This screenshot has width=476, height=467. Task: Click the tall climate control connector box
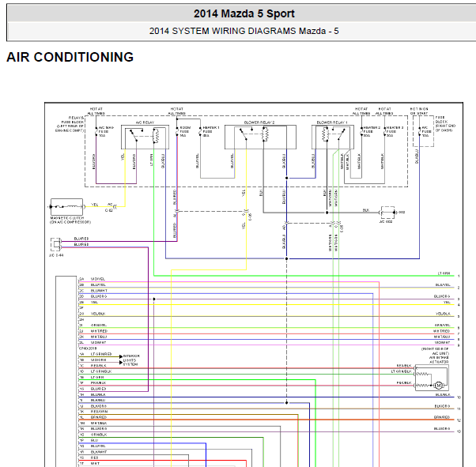(66, 371)
